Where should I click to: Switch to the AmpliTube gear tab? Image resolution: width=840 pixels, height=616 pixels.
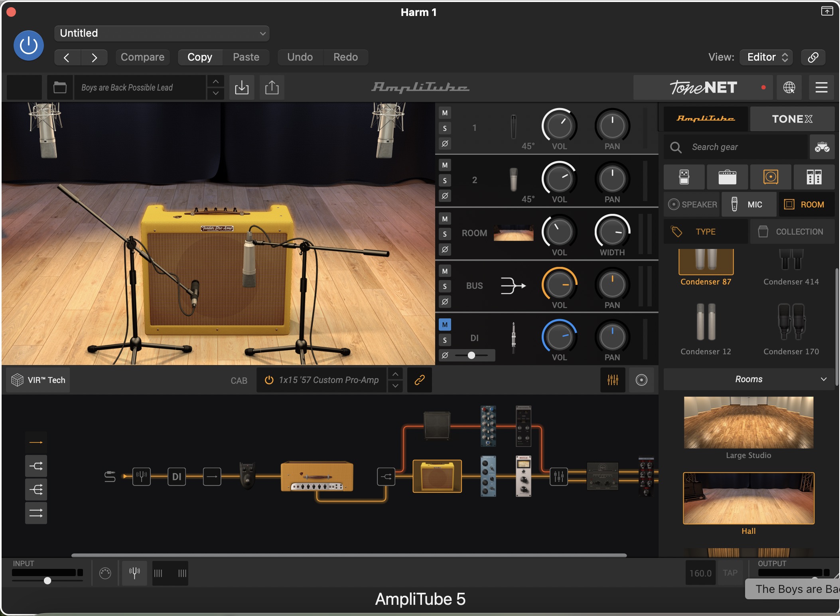coord(706,119)
